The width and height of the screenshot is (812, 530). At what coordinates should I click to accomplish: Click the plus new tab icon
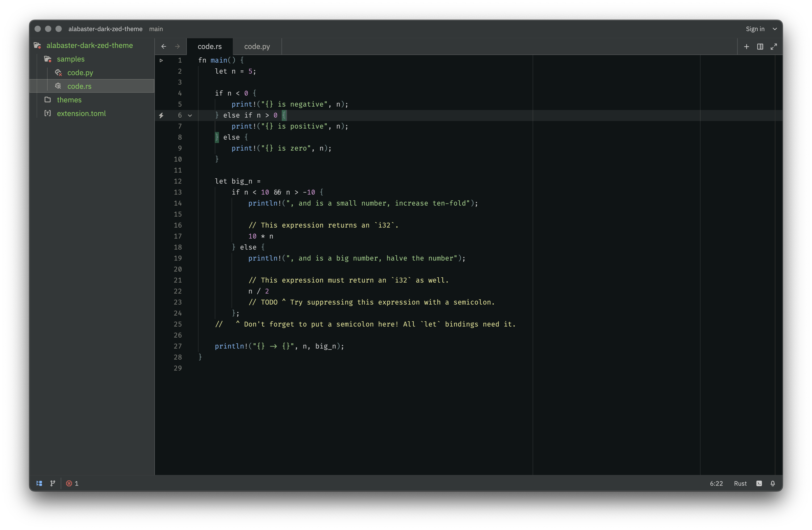pos(747,46)
